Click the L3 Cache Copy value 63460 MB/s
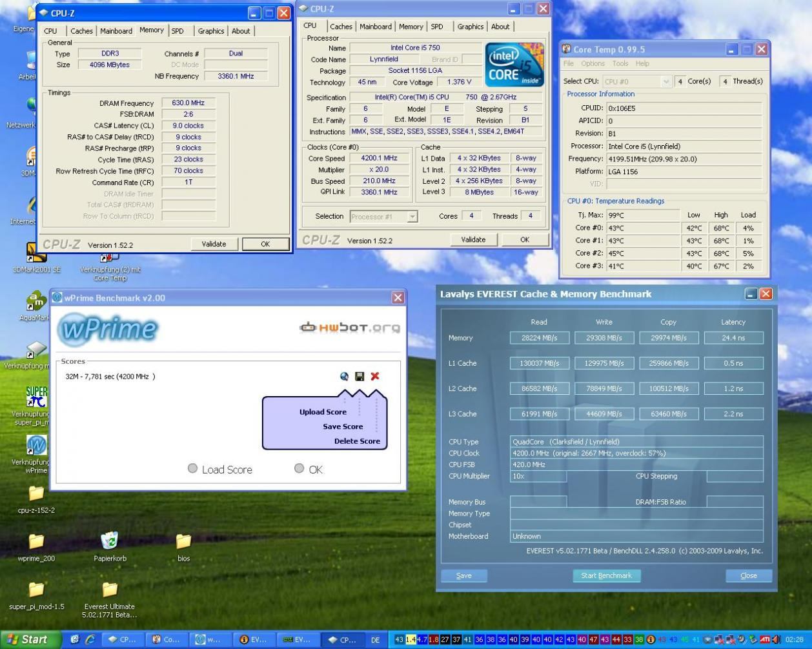The width and height of the screenshot is (812, 649). click(x=669, y=414)
